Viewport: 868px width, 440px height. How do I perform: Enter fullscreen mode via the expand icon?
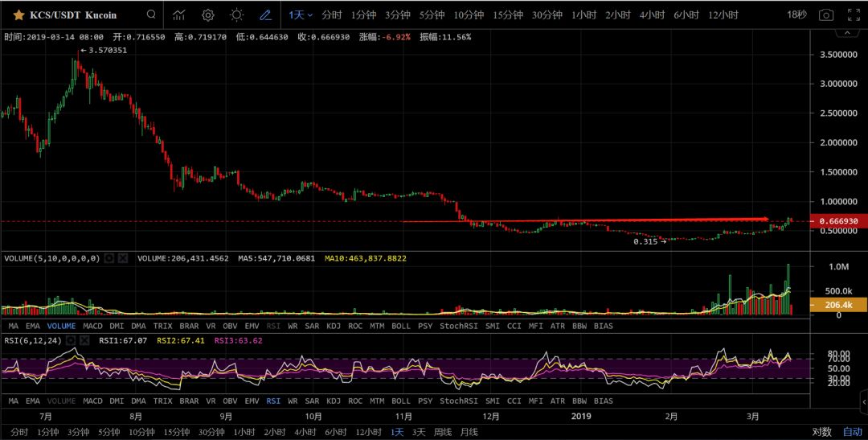[854, 15]
